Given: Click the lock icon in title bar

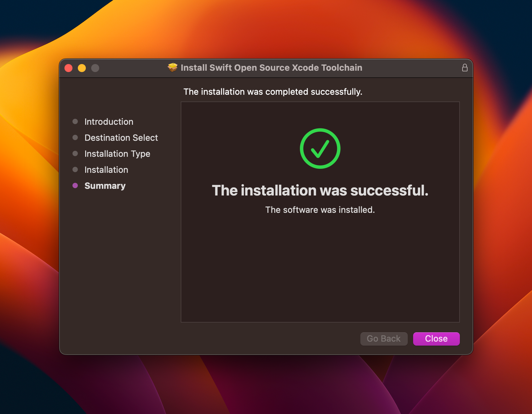Looking at the screenshot, I should (x=465, y=68).
